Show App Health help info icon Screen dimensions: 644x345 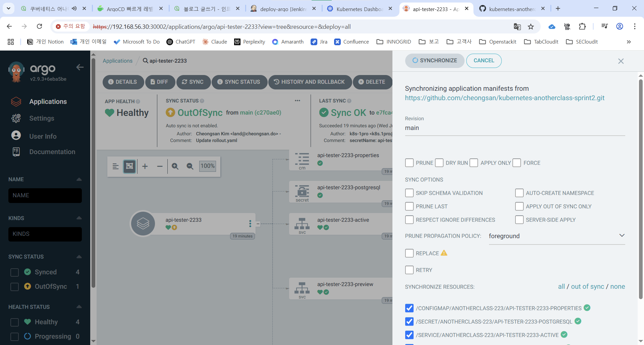coord(138,101)
